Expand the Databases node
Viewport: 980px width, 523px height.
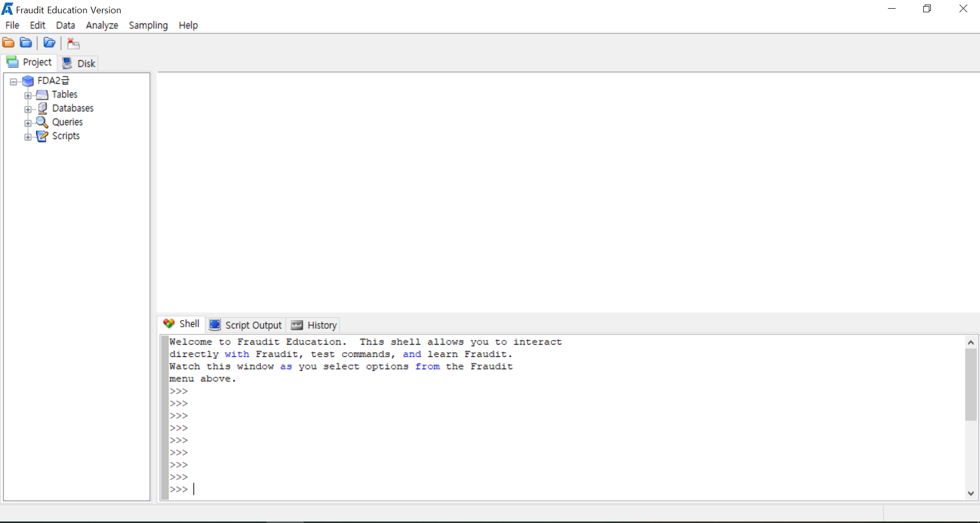pyautogui.click(x=28, y=109)
